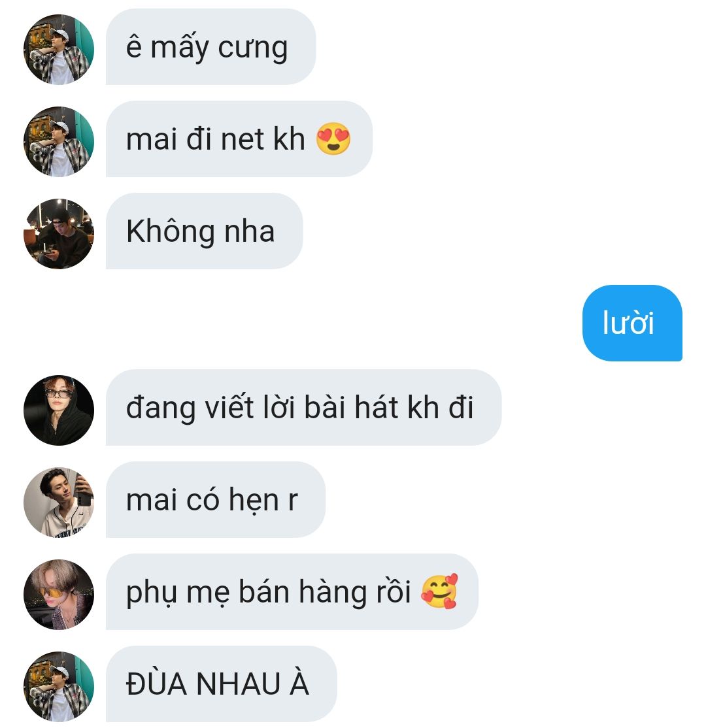The image size is (706, 728).
Task: Click the word "NHAU" in last message
Action: click(x=238, y=684)
